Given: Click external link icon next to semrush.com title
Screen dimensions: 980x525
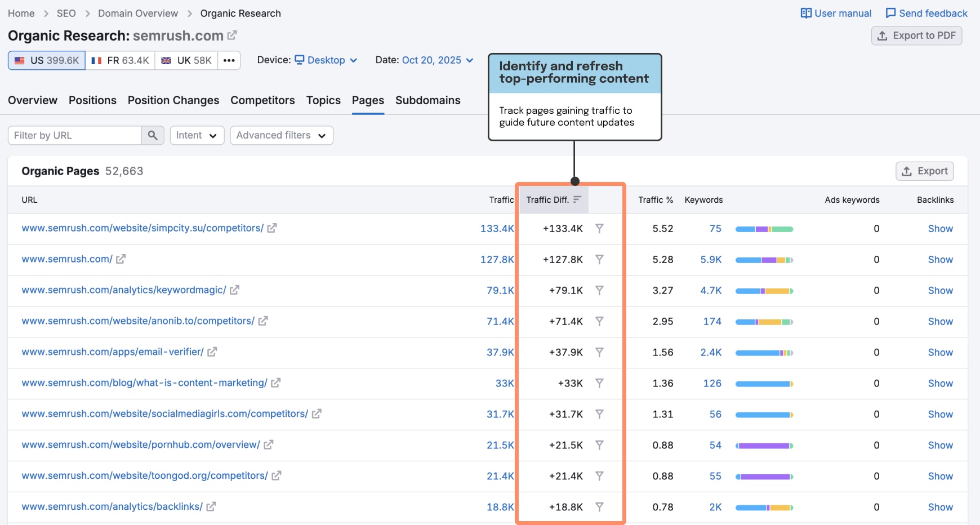Looking at the screenshot, I should 232,35.
